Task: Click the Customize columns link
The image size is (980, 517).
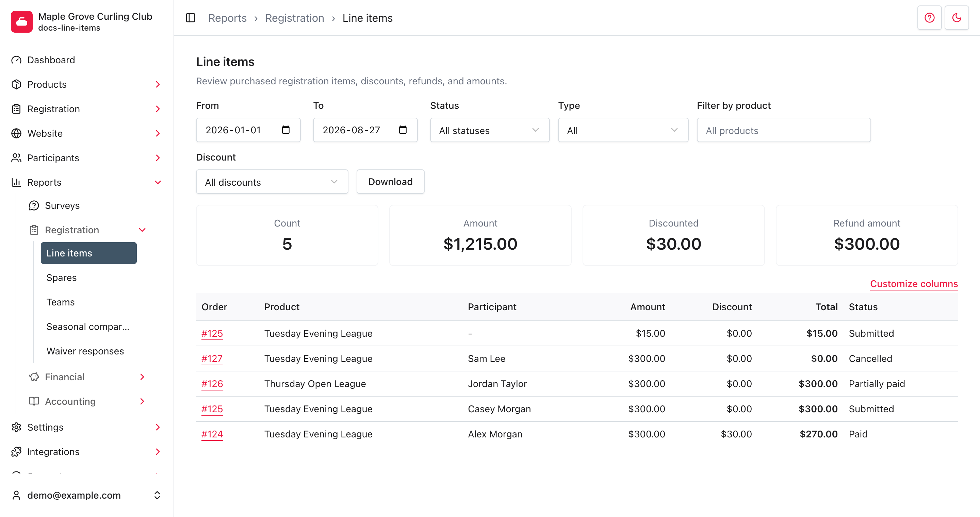Action: tap(914, 284)
